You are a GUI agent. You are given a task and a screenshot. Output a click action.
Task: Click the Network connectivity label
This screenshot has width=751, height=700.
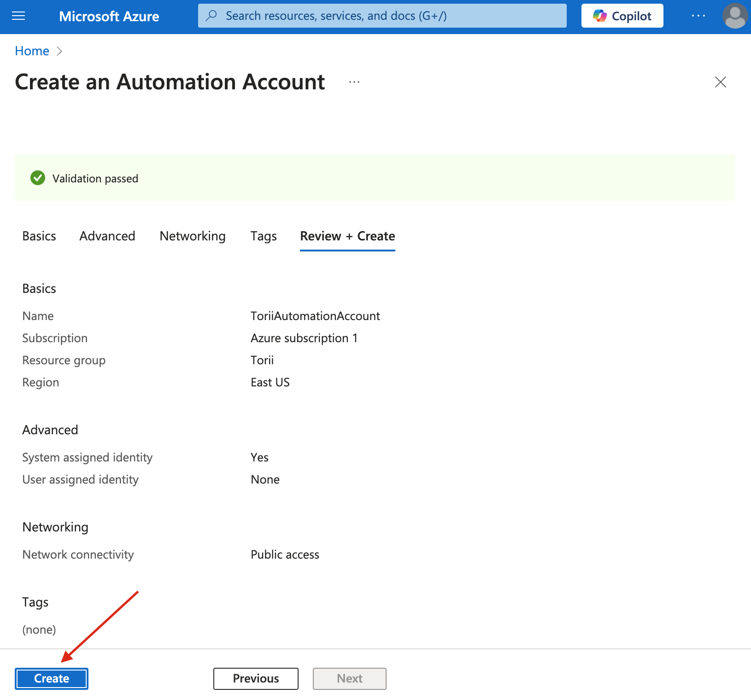(78, 554)
